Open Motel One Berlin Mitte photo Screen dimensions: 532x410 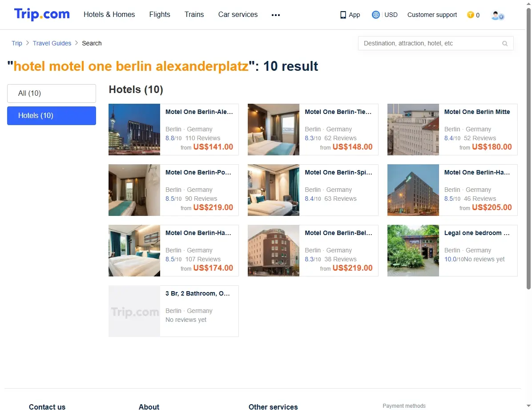point(413,130)
